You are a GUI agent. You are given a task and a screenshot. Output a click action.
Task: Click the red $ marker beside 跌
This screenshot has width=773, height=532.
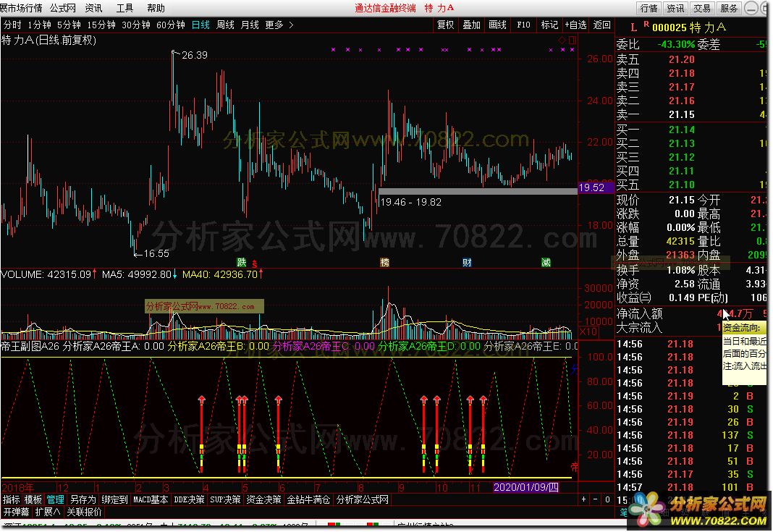click(254, 263)
